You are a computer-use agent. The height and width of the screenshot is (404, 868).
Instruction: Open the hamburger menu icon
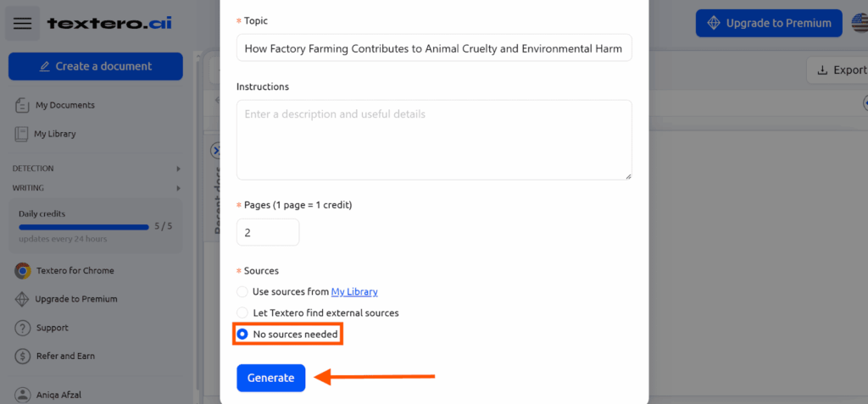point(23,23)
